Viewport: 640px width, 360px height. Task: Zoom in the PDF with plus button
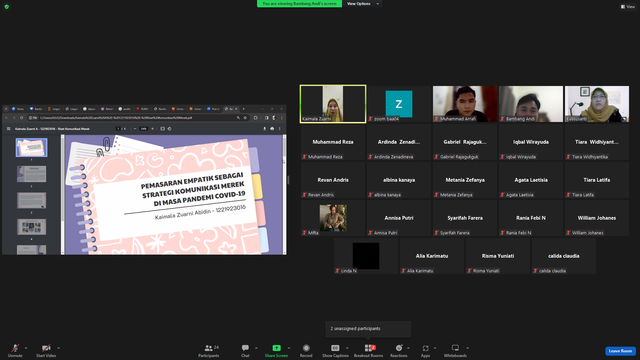pyautogui.click(x=153, y=129)
